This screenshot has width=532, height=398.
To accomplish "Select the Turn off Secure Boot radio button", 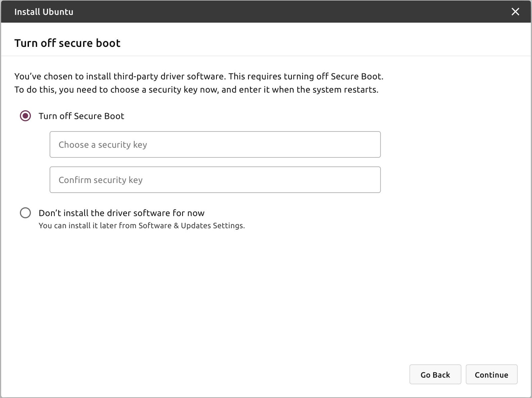I will click(25, 116).
